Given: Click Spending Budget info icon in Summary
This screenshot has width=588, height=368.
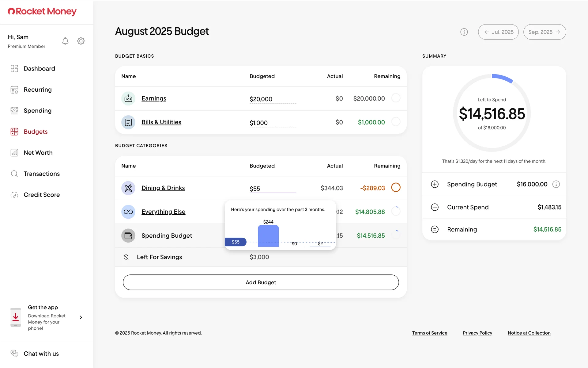Looking at the screenshot, I should point(556,184).
